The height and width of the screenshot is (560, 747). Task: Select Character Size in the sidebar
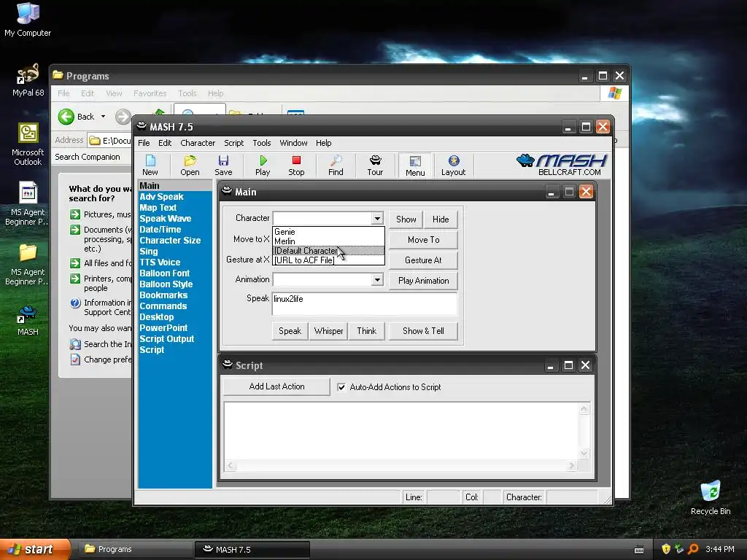170,241
